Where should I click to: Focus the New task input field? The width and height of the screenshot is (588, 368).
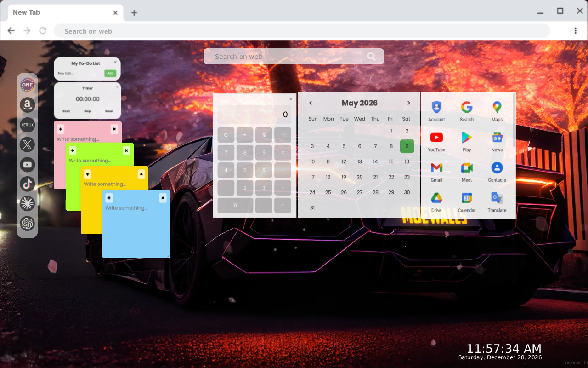79,73
